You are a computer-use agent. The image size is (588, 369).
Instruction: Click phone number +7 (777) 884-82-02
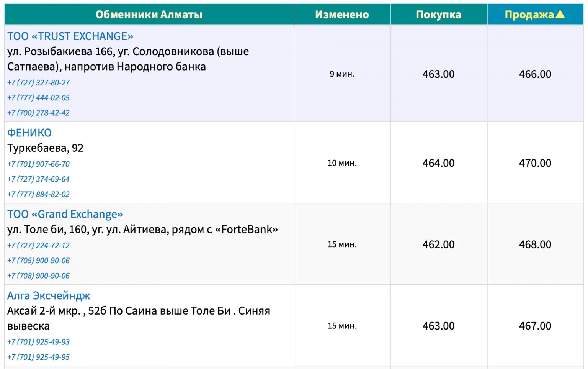tap(38, 194)
